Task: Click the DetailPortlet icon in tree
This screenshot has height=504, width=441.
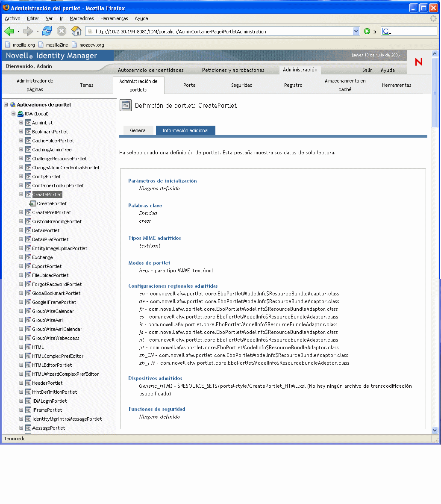Action: (28, 230)
